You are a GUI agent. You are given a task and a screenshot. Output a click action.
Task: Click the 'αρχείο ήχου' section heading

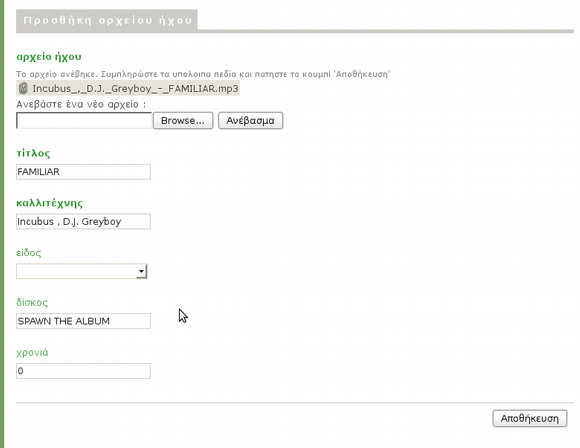click(x=49, y=57)
